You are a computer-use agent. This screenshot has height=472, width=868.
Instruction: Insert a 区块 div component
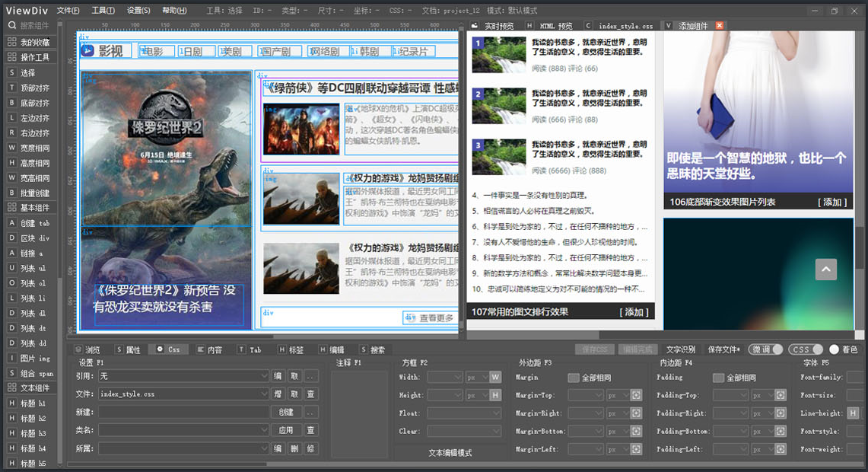pyautogui.click(x=34, y=238)
